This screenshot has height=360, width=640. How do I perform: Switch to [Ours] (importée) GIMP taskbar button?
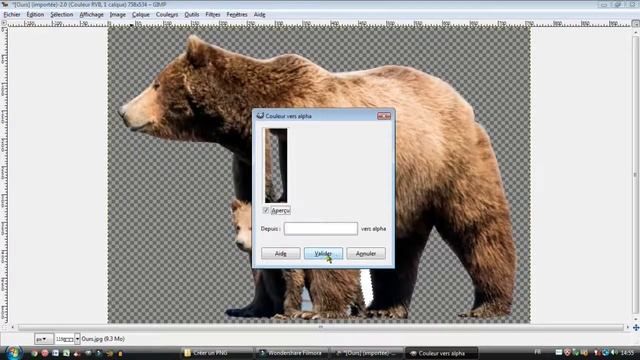click(367, 353)
